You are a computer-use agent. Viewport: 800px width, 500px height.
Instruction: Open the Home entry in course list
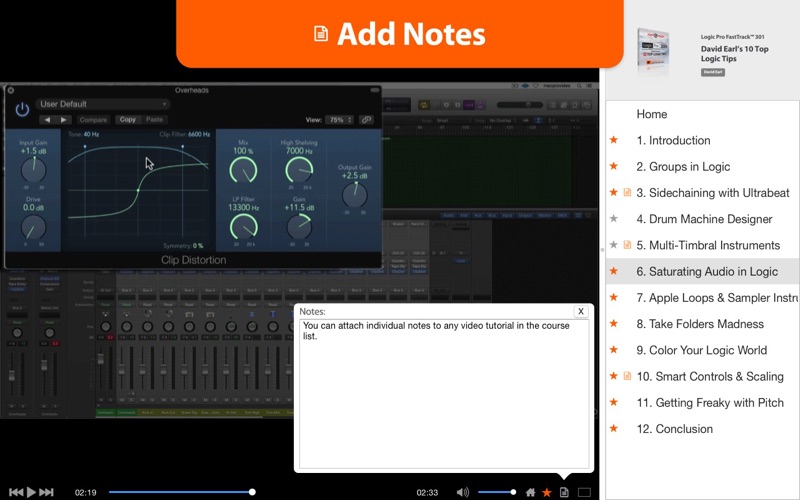click(x=652, y=114)
